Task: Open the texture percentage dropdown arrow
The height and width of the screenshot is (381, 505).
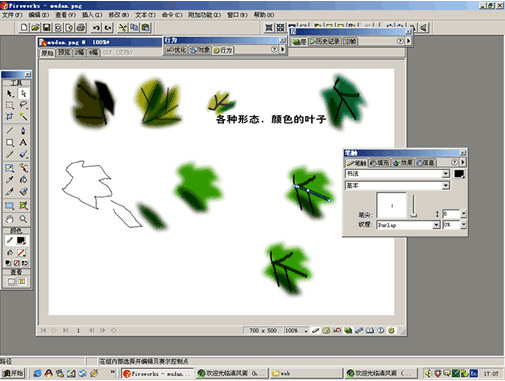Action: [x=463, y=225]
